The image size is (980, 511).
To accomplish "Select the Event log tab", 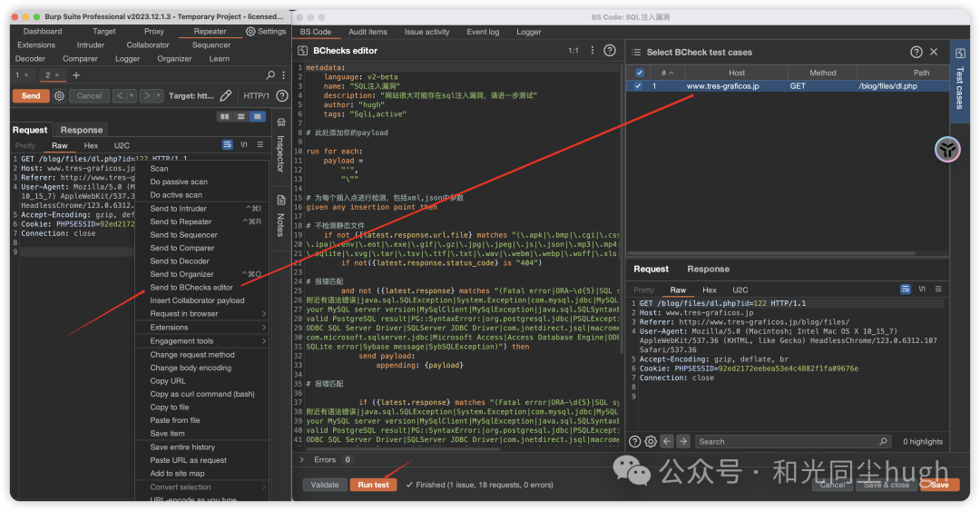I will click(483, 32).
